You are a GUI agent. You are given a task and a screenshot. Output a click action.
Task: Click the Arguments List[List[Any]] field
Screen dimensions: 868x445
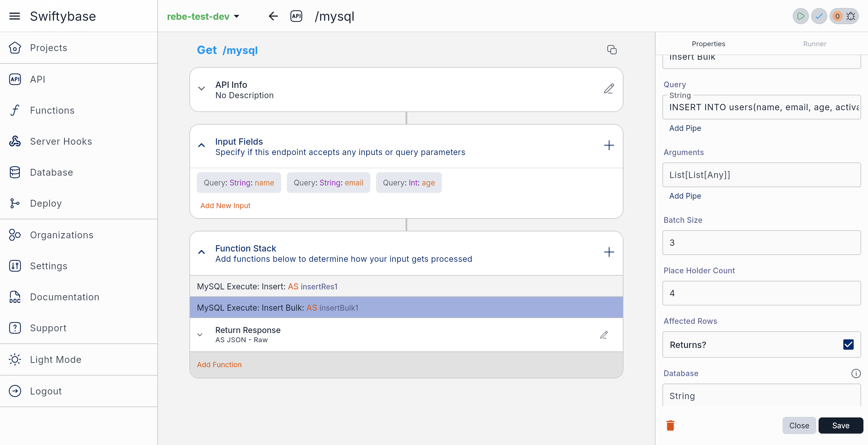(x=762, y=175)
